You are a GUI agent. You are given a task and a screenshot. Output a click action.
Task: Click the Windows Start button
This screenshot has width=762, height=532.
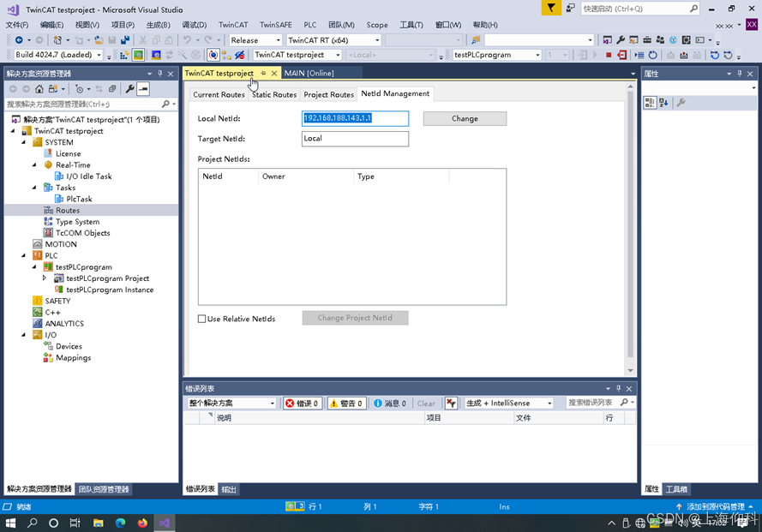pos(10,523)
